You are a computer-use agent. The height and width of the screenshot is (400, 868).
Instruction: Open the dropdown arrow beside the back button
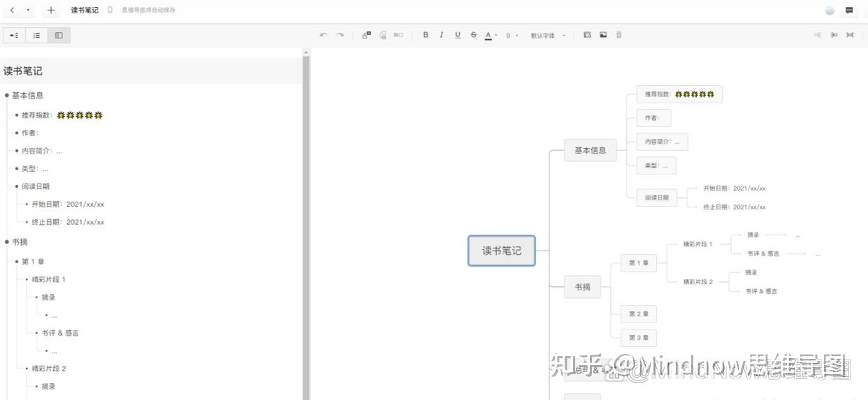(x=28, y=10)
